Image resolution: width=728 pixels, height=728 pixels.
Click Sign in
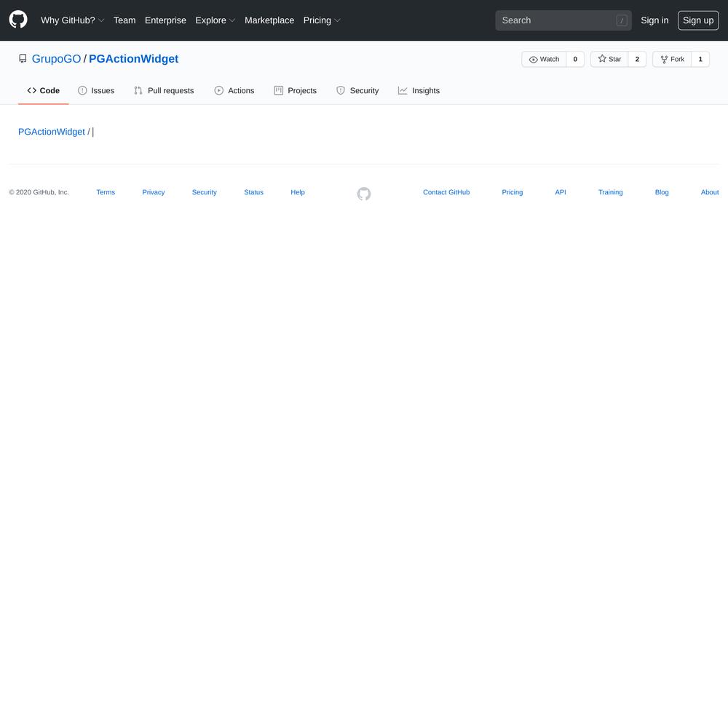click(x=654, y=20)
